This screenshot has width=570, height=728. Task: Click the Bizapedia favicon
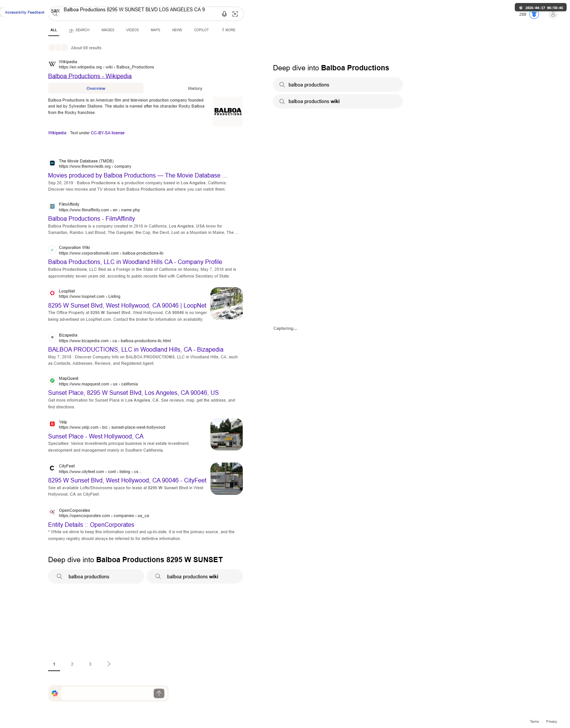(x=52, y=337)
